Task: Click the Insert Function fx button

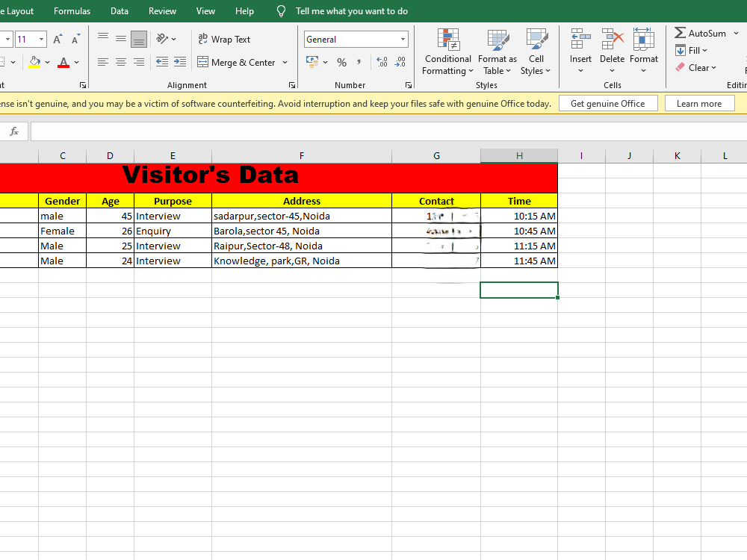Action: coord(14,131)
